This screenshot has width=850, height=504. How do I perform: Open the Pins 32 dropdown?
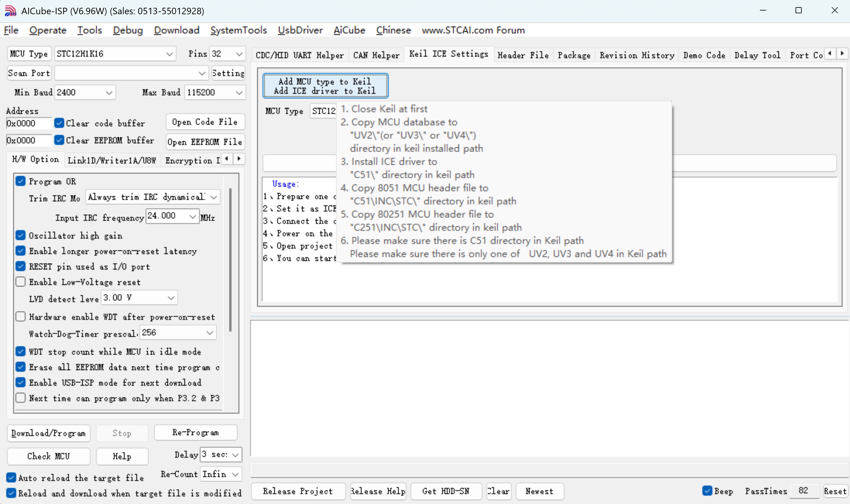point(227,54)
